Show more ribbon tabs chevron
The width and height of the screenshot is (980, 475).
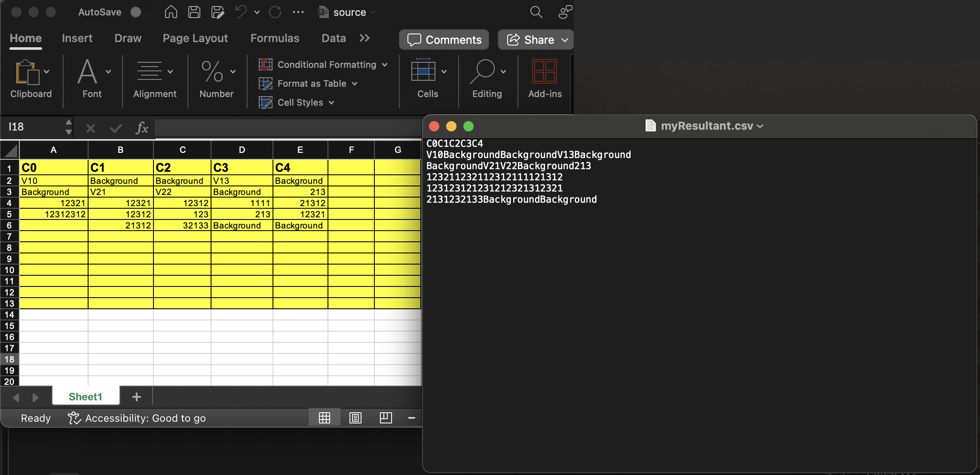(x=364, y=38)
